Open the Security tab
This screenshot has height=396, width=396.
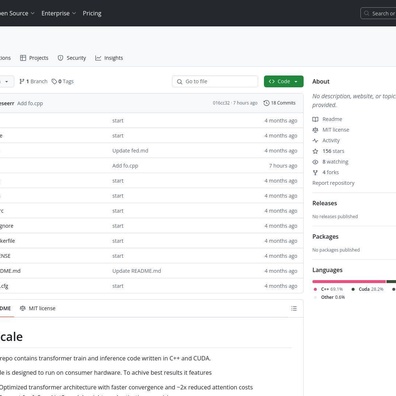pyautogui.click(x=72, y=58)
